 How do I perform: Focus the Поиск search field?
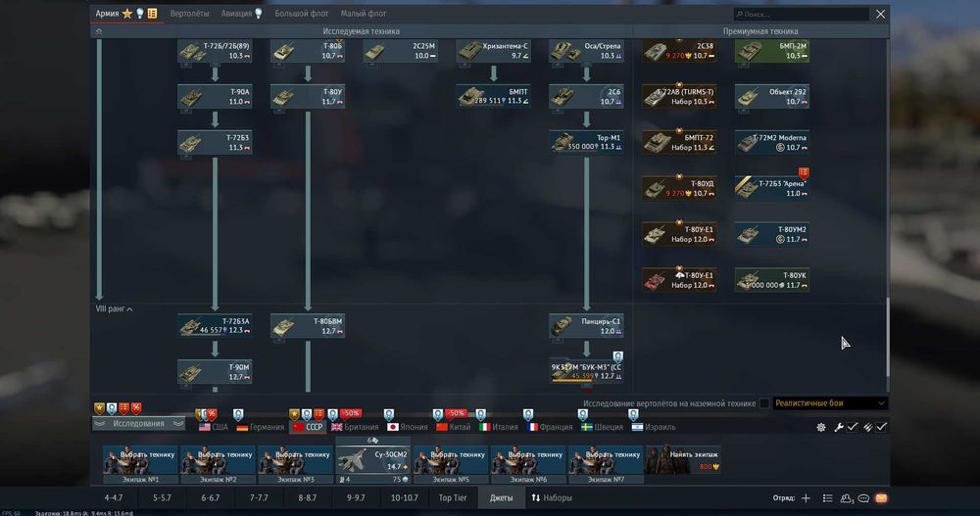[x=802, y=14]
